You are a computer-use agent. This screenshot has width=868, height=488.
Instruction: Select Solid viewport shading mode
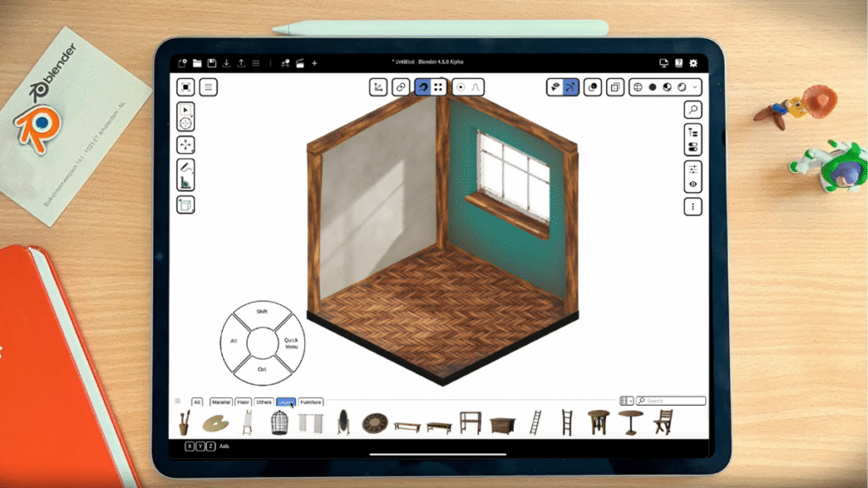tap(654, 87)
